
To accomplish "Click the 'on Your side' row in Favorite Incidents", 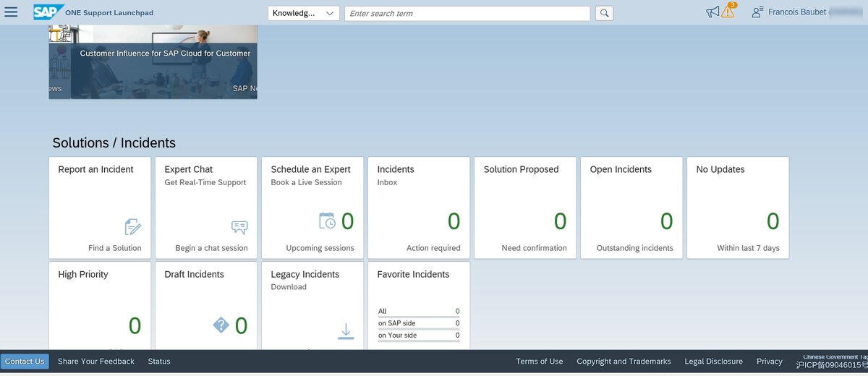I will tap(419, 336).
